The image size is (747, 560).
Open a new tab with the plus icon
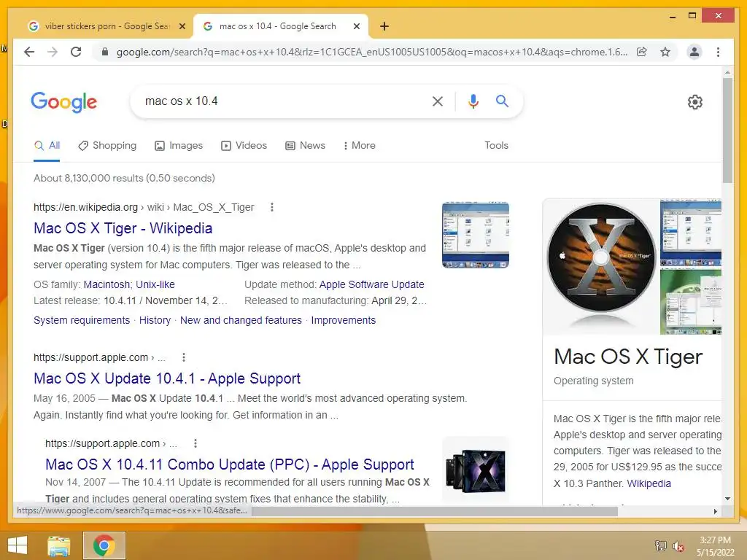tap(384, 26)
